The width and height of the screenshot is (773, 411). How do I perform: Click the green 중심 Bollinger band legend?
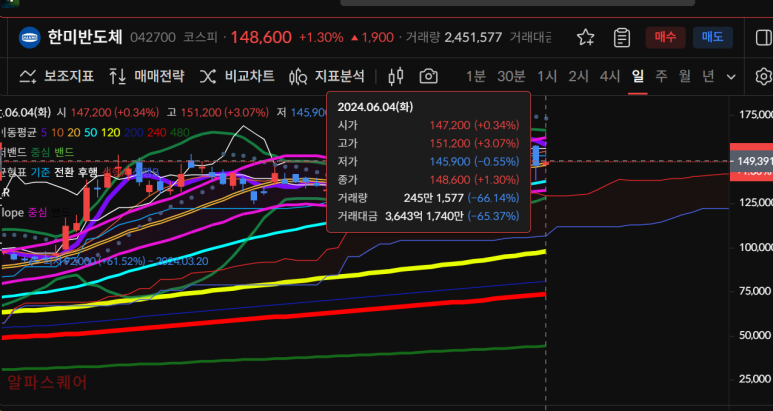tap(40, 152)
